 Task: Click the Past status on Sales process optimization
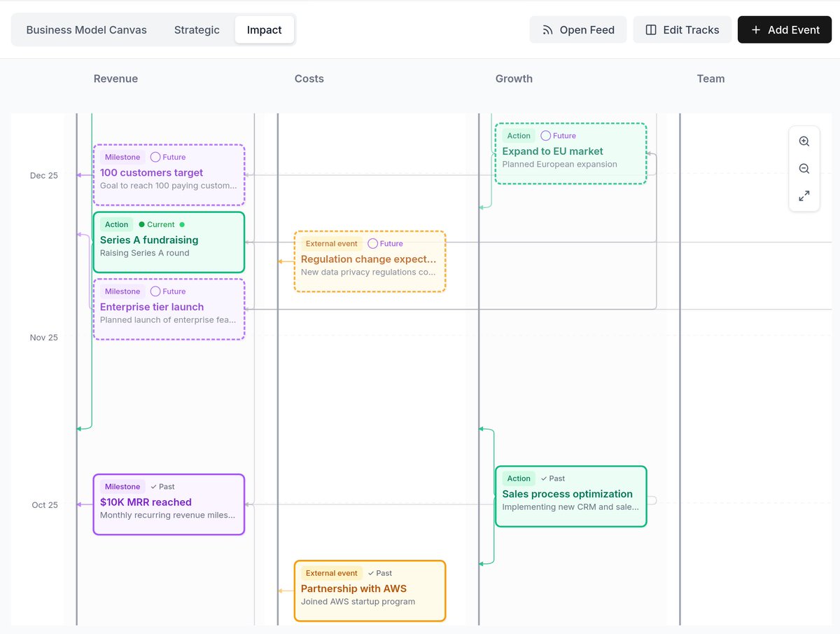coord(553,478)
